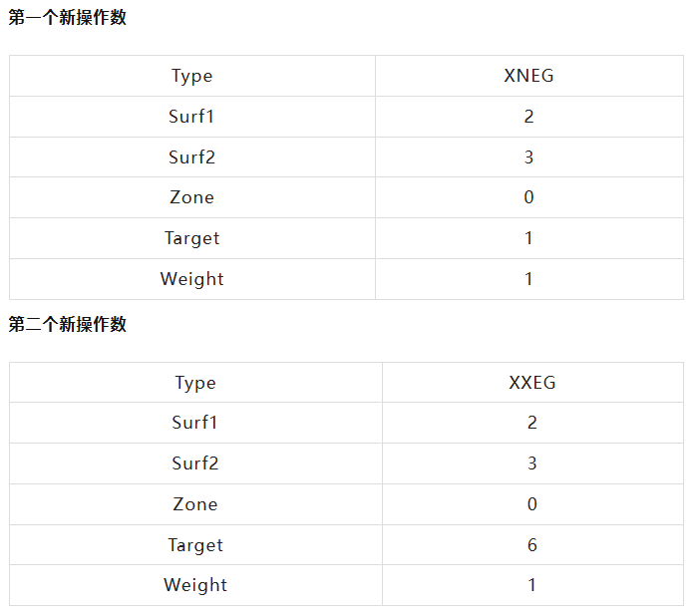The height and width of the screenshot is (616, 697).
Task: Click the heading 第一个新操作数
Action: coord(68,17)
